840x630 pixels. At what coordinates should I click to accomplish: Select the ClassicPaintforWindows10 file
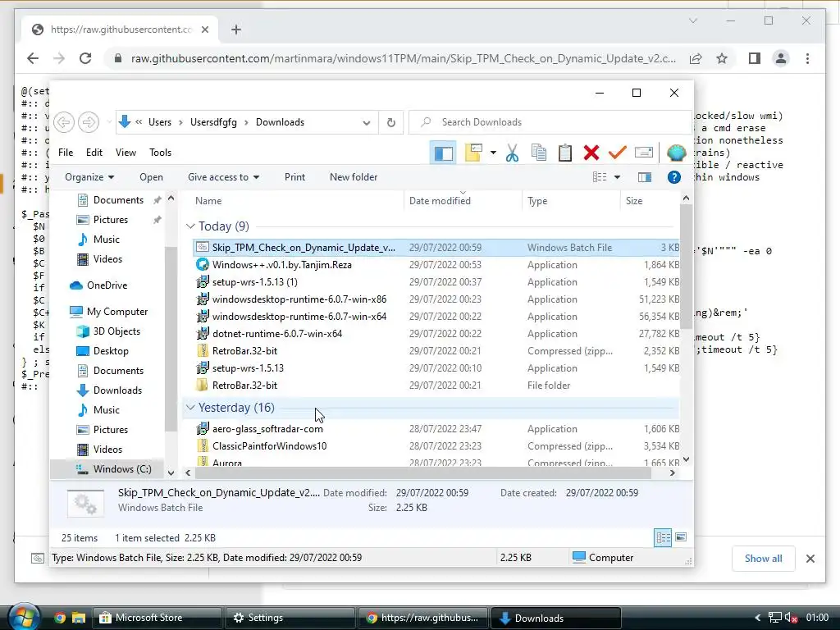click(436, 446)
